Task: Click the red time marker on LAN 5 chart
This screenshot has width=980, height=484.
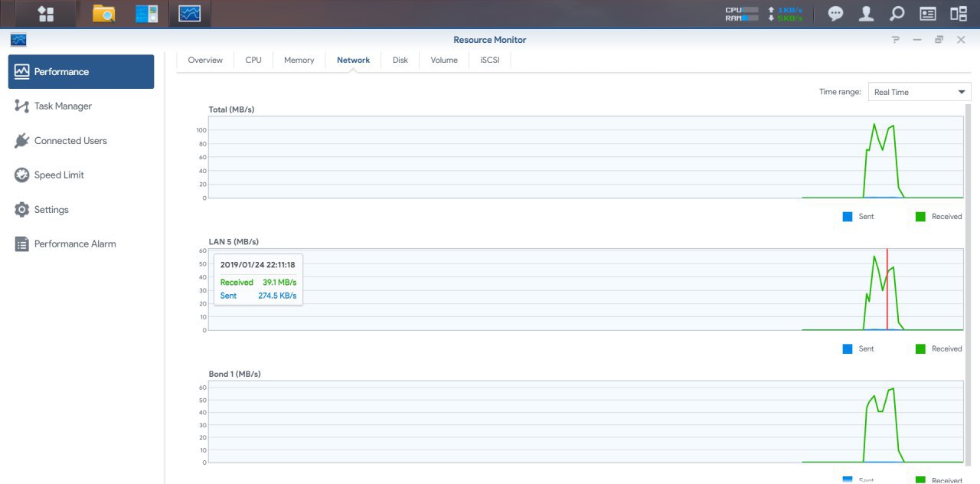Action: click(887, 289)
